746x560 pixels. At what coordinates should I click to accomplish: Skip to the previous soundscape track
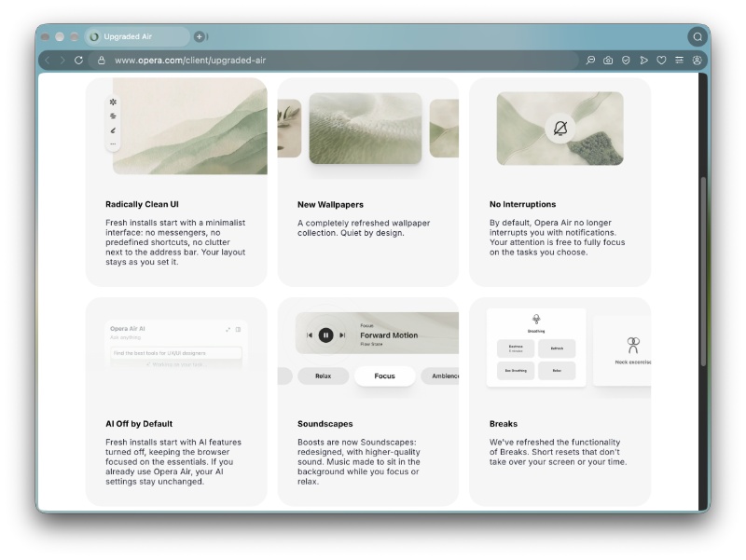pyautogui.click(x=310, y=335)
